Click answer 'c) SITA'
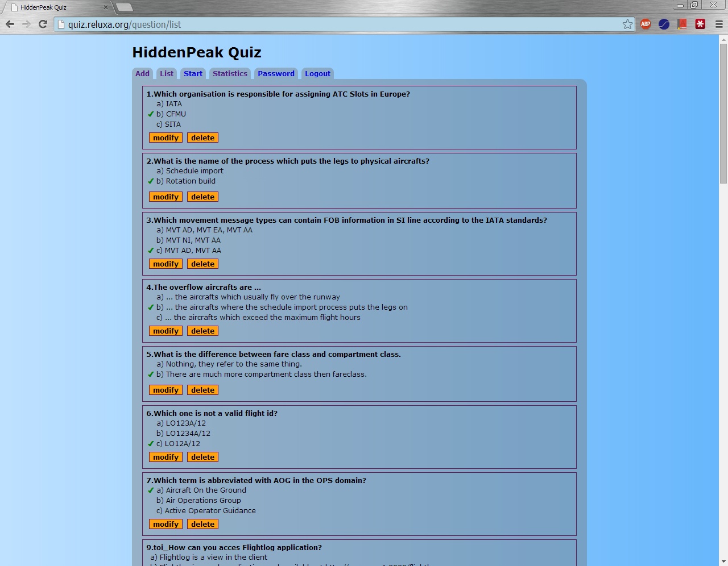 (x=168, y=124)
